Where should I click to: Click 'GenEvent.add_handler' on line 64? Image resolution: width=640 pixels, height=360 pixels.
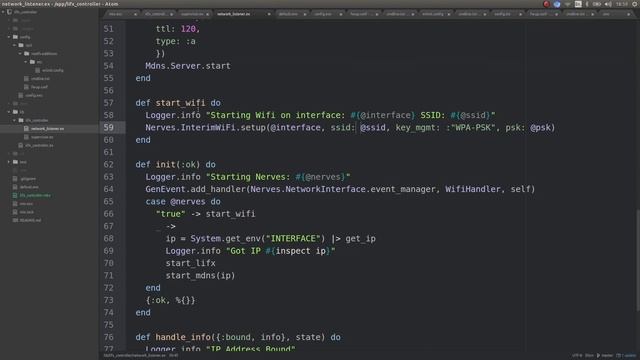[x=196, y=189]
